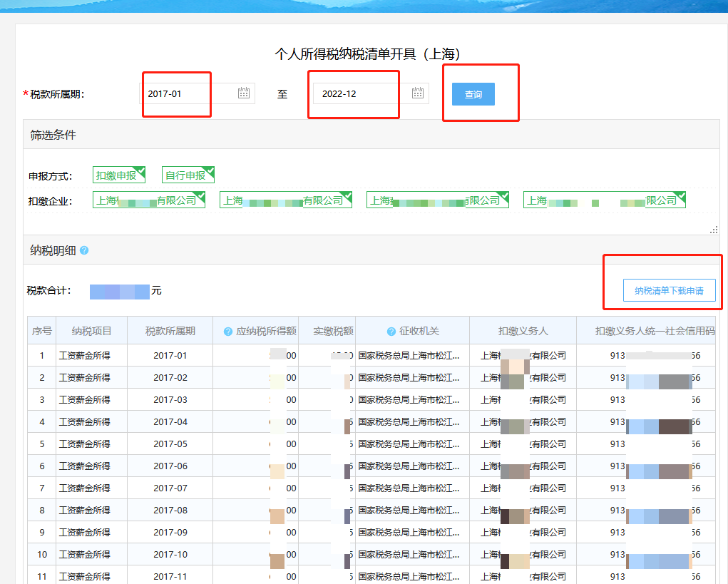Toggle the 自行申报 filter tag
The height and width of the screenshot is (584, 728).
click(188, 175)
